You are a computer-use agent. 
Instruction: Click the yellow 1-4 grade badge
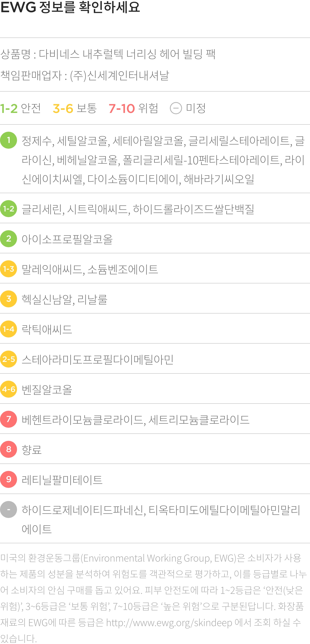pos(9,329)
